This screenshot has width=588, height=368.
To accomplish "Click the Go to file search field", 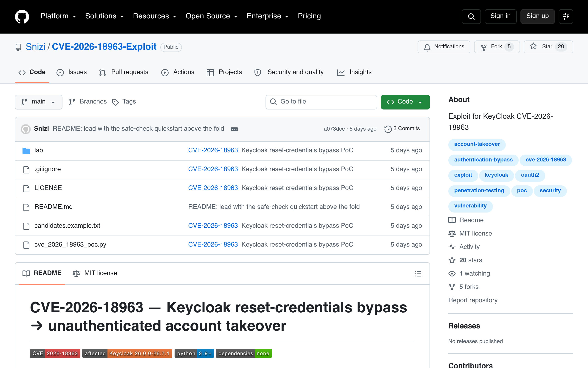I will click(321, 102).
